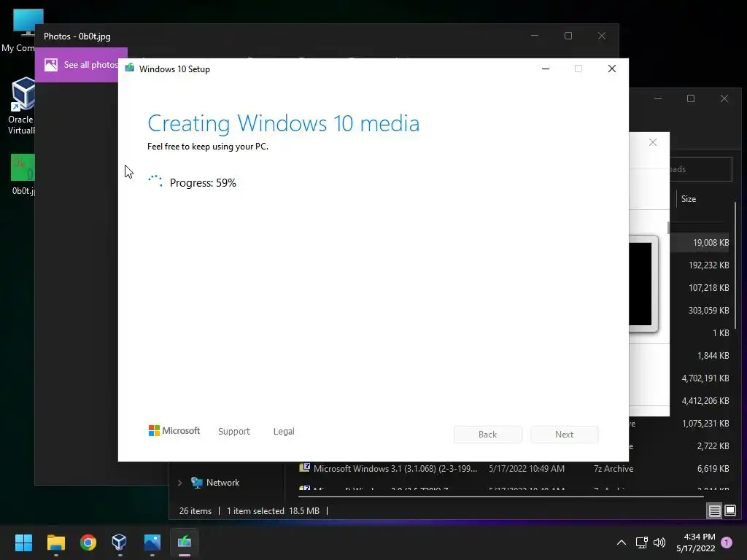Open the network status tray icon
The width and height of the screenshot is (747, 560).
(641, 542)
